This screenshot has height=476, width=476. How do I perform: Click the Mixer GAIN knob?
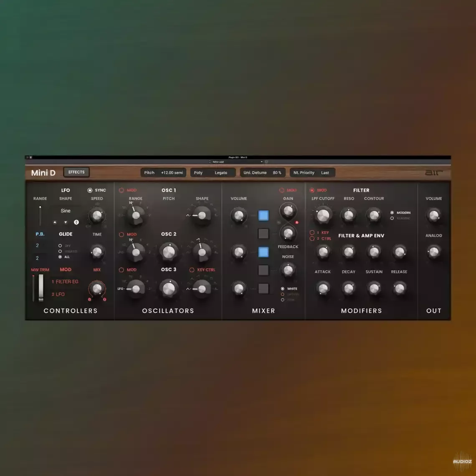pos(288,210)
